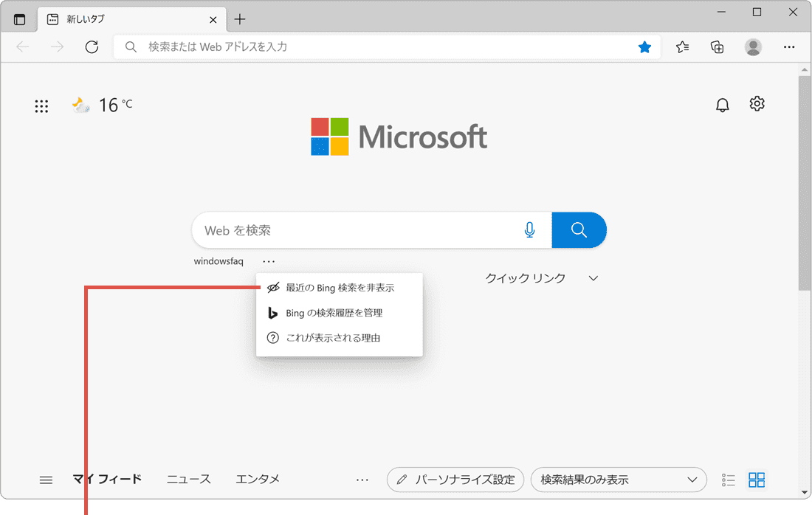Image resolution: width=812 pixels, height=515 pixels.
Task: Open a new tab with plus button
Action: (239, 20)
